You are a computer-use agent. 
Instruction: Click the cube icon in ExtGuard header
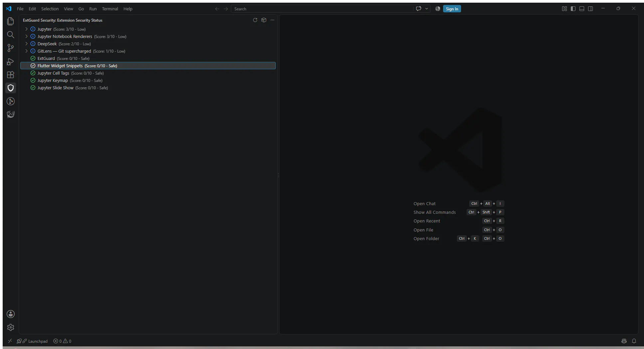point(264,20)
